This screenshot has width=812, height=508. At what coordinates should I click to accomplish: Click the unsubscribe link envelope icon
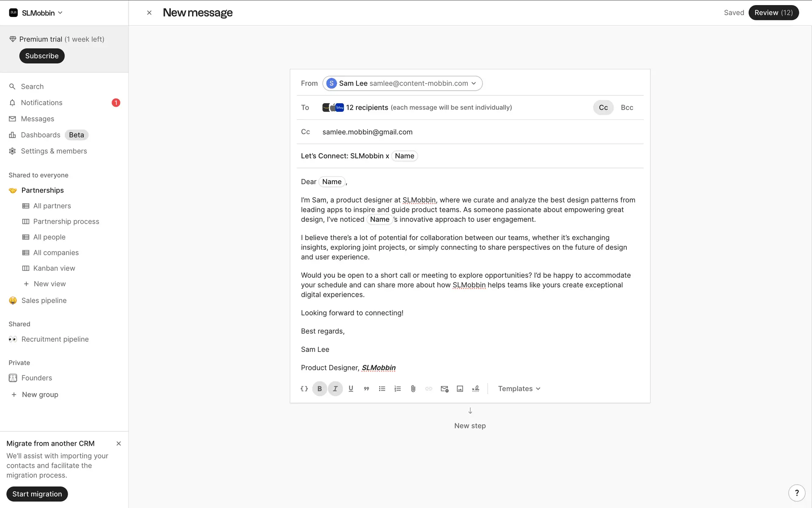444,389
